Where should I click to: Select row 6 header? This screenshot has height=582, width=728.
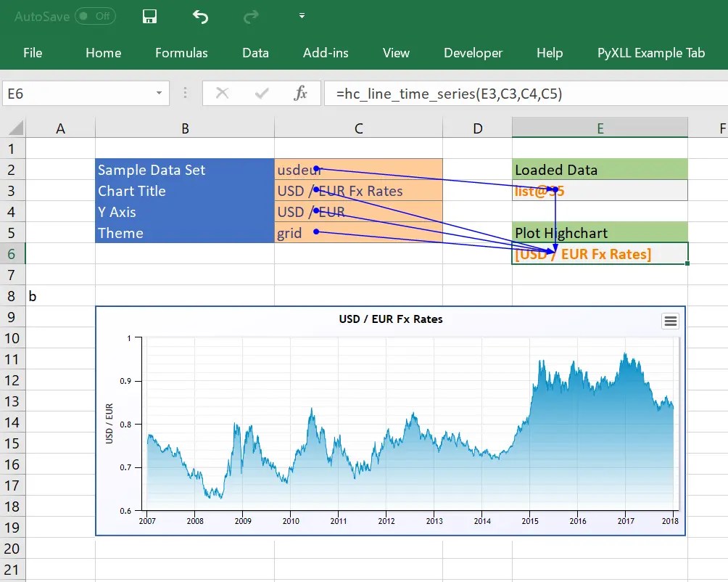click(12, 253)
